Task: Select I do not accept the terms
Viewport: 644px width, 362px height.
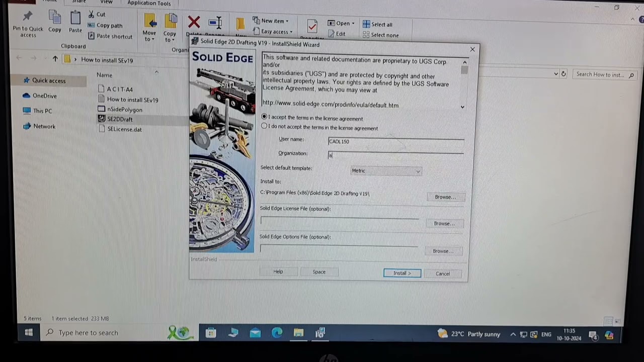Action: (264, 126)
